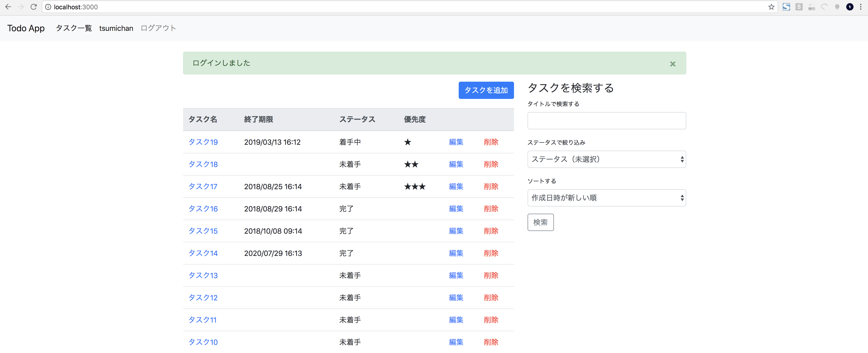868x353 pixels.
Task: Open タスク13 link
Action: coord(203,275)
